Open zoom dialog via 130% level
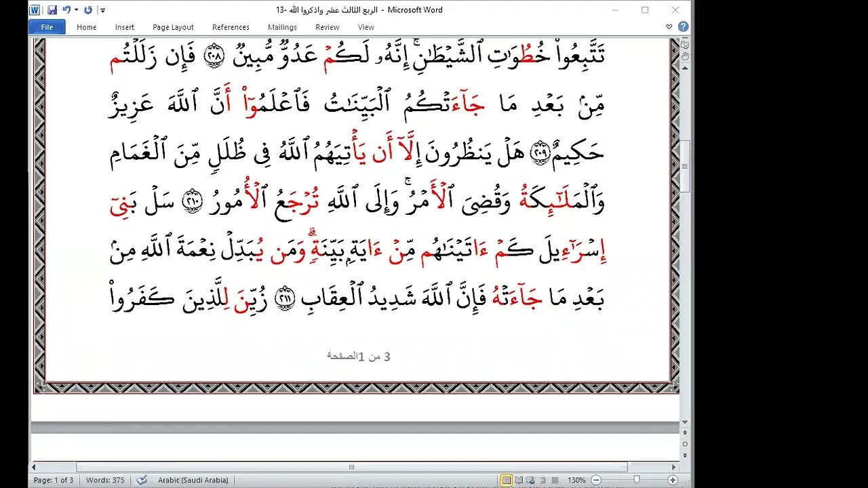This screenshot has height=488, width=868. 576,480
